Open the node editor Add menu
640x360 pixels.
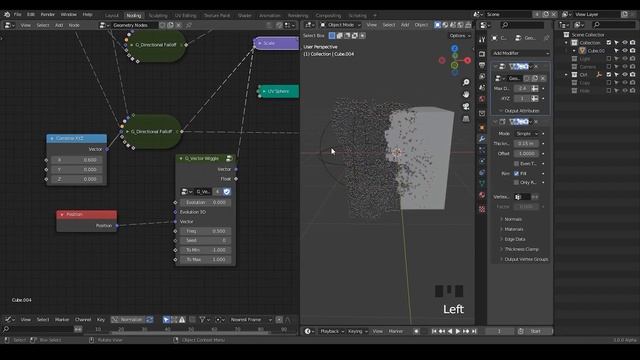(x=59, y=25)
